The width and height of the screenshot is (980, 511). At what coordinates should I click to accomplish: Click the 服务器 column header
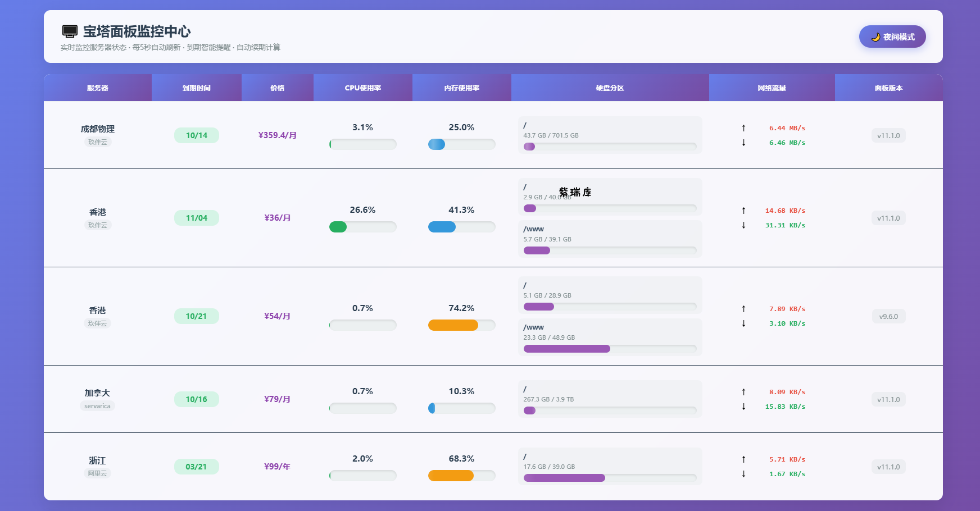click(x=98, y=88)
